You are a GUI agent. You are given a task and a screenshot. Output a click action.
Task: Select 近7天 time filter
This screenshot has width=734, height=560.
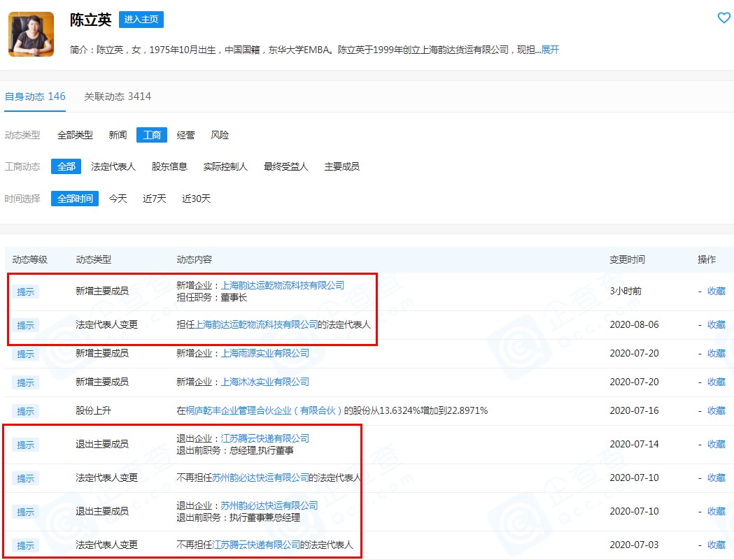click(154, 199)
